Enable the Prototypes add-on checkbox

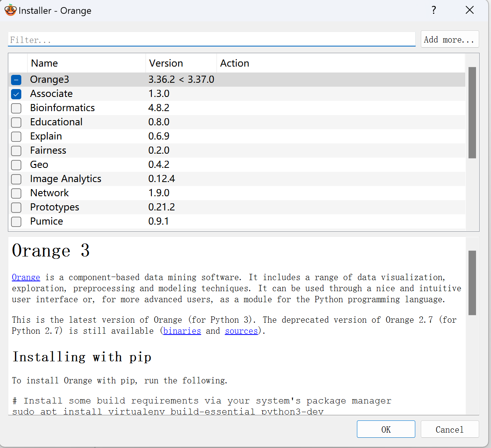[x=16, y=208]
